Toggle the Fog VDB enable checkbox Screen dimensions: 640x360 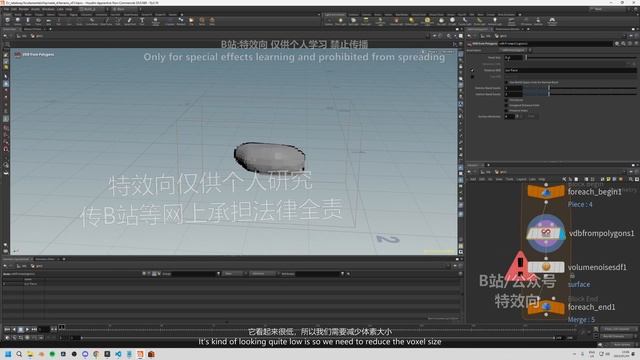point(472,77)
